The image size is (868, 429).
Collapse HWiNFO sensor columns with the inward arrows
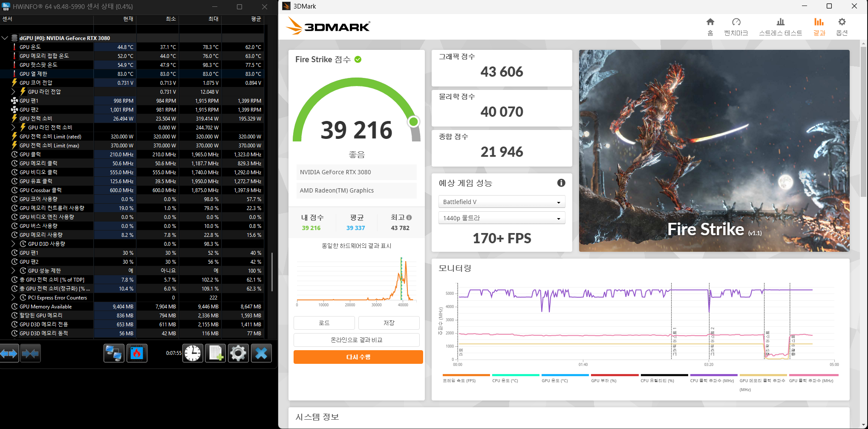pyautogui.click(x=30, y=353)
